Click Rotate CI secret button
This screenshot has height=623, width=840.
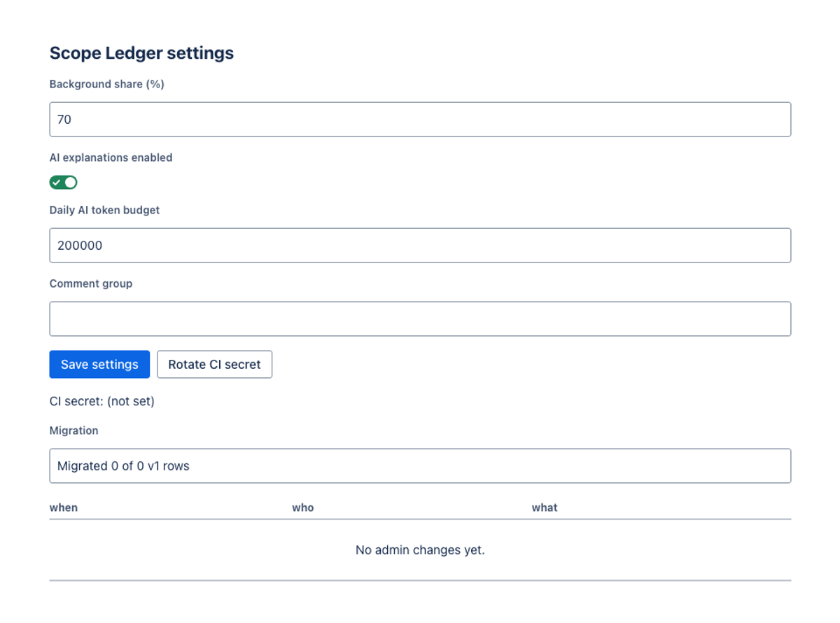click(214, 365)
